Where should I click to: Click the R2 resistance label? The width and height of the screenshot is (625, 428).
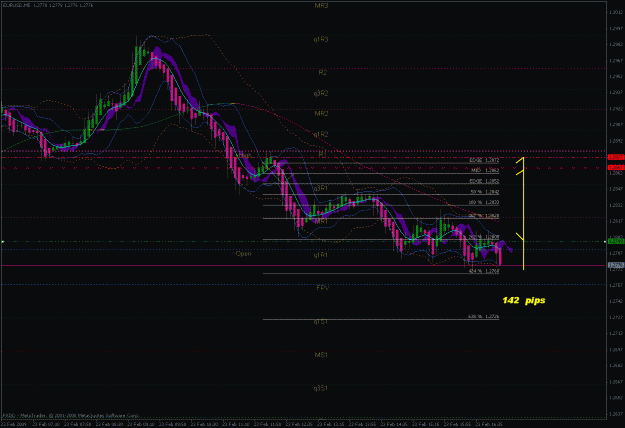[x=322, y=73]
